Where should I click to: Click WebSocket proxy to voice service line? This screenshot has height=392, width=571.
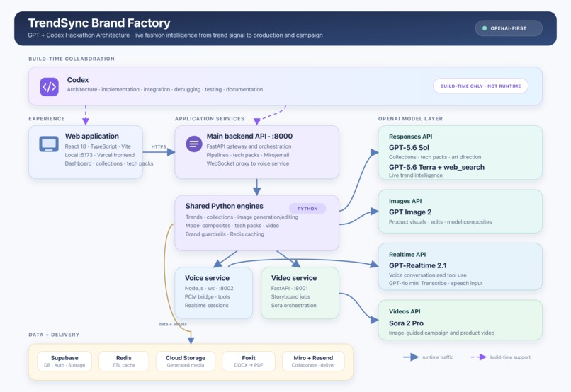(x=248, y=163)
